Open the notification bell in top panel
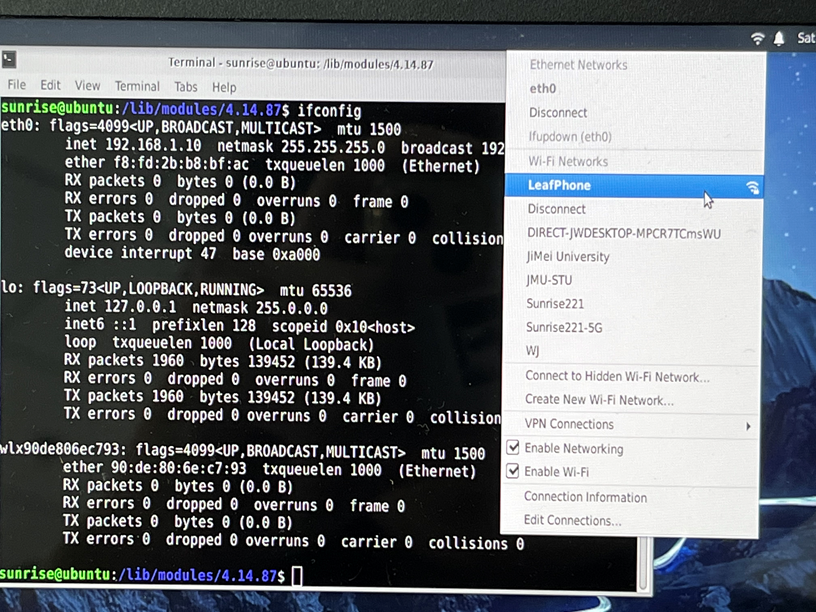Image resolution: width=816 pixels, height=612 pixels. pyautogui.click(x=779, y=38)
